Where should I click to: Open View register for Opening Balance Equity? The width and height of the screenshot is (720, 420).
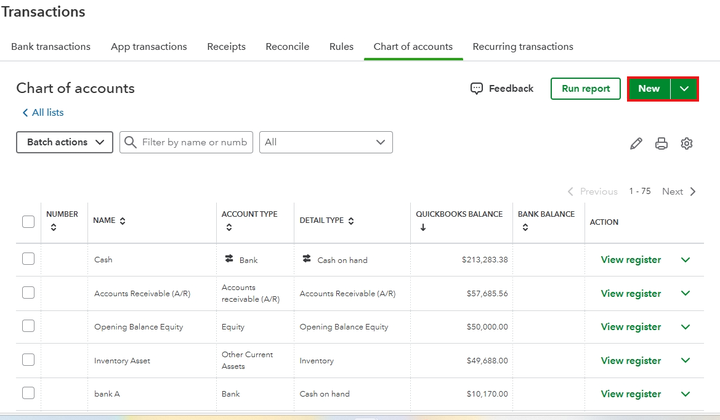(631, 327)
